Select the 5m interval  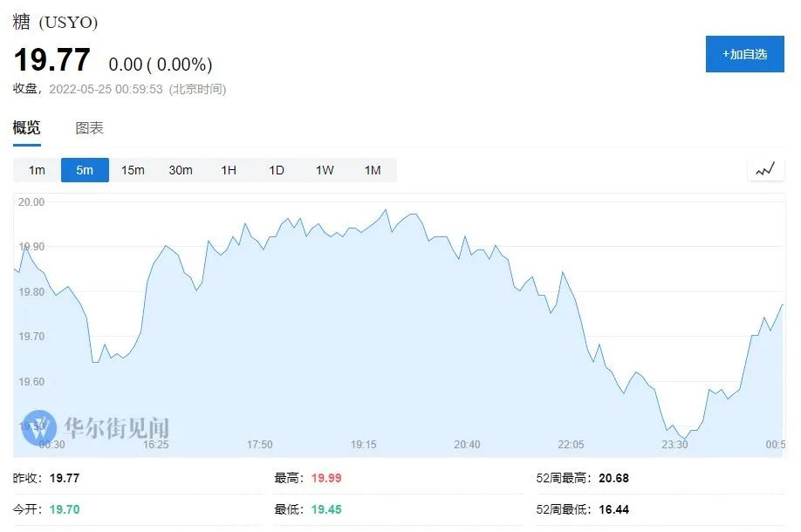pos(85,170)
